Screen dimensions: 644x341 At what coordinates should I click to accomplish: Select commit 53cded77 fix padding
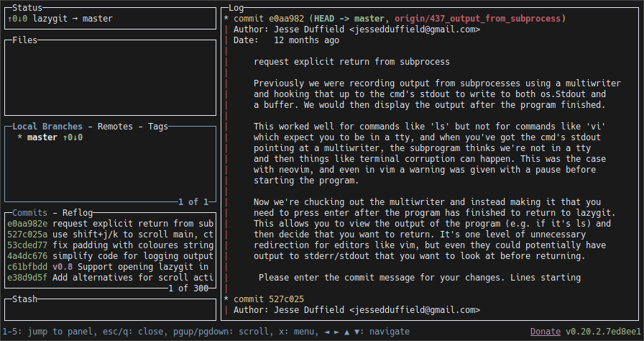pyautogui.click(x=110, y=245)
